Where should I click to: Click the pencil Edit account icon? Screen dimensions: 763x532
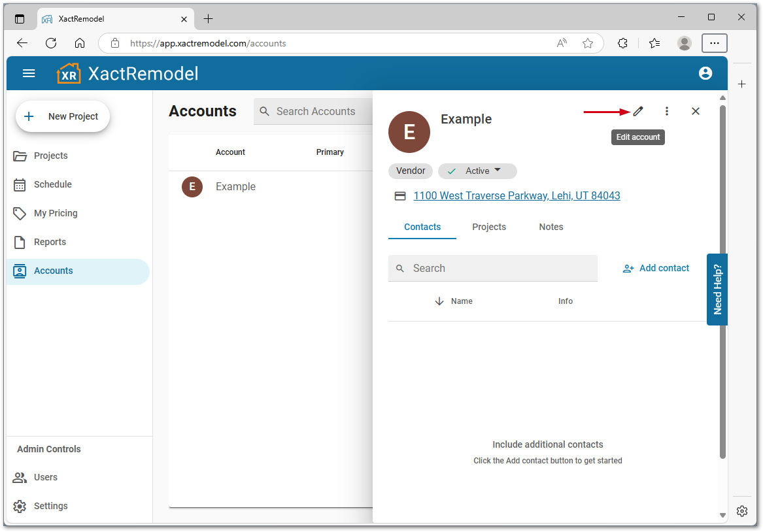pyautogui.click(x=637, y=111)
